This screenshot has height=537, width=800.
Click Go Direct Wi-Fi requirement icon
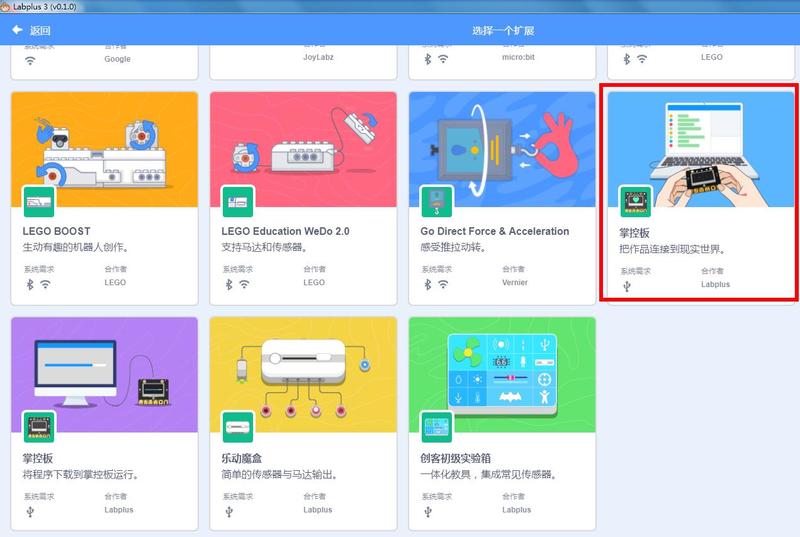click(x=443, y=284)
